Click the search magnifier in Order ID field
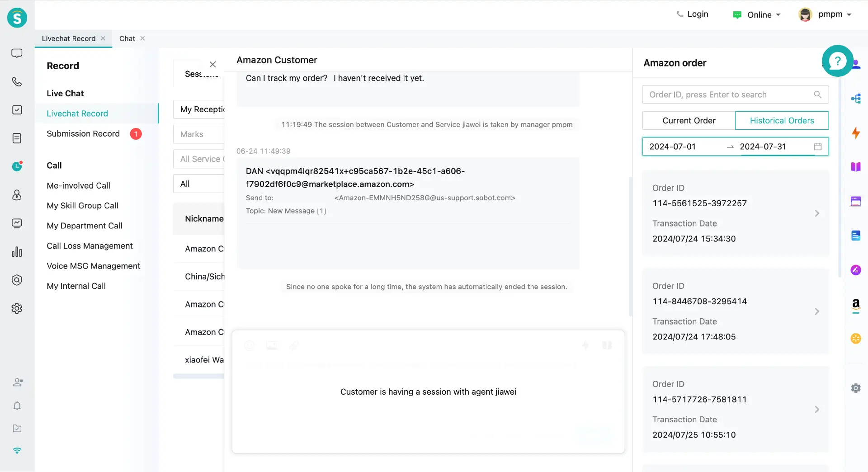 tap(817, 94)
